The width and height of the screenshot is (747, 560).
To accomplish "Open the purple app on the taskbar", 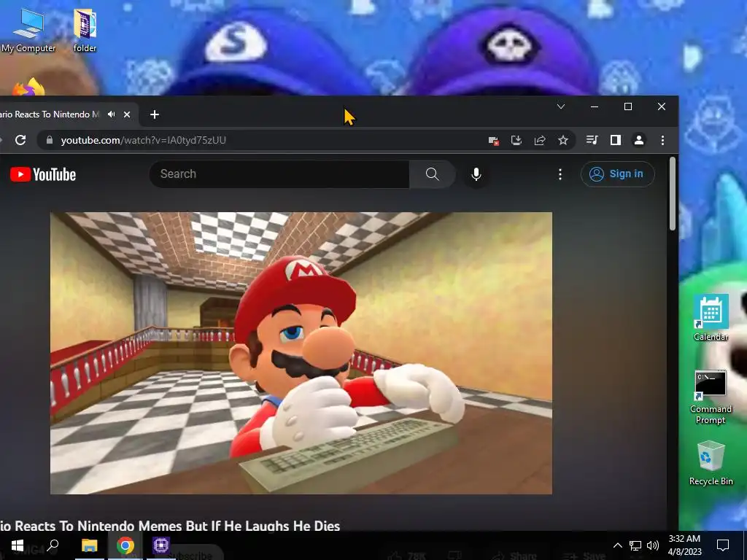I will pos(161,545).
